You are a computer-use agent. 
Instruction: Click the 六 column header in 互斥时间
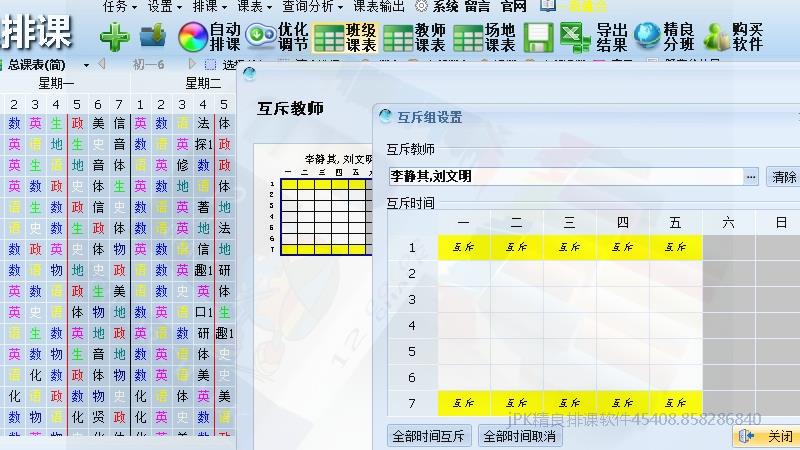729,222
